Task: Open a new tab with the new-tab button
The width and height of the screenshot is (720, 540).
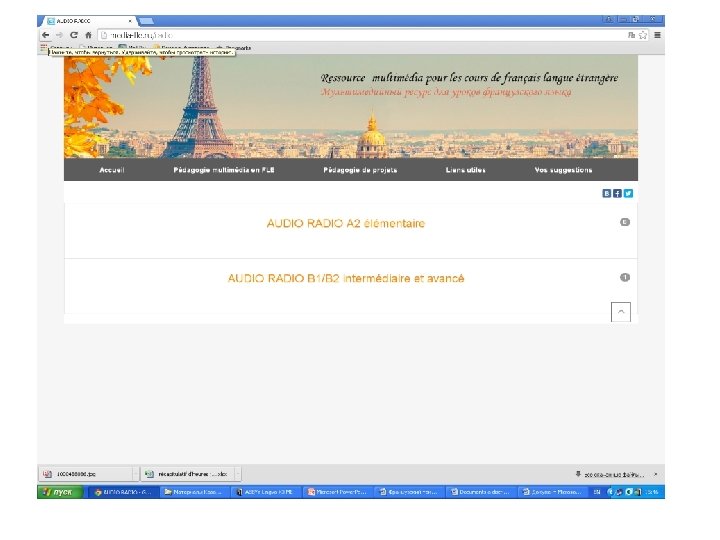Action: 146,21
